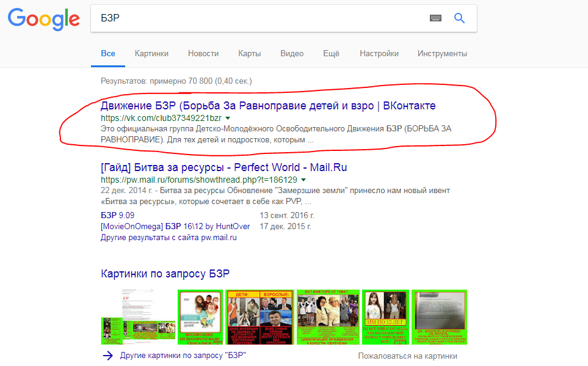Open Картинки по запросу БЗР heading
The width and height of the screenshot is (588, 366).
click(x=165, y=274)
